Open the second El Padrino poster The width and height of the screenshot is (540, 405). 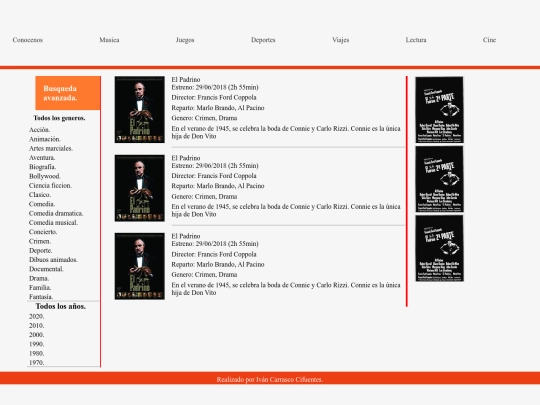(x=139, y=188)
